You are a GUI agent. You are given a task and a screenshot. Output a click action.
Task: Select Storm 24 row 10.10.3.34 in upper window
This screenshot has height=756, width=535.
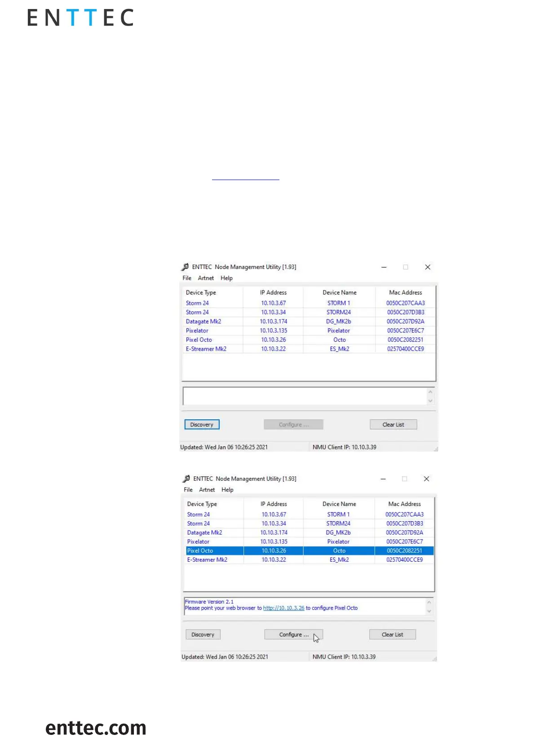coord(309,312)
